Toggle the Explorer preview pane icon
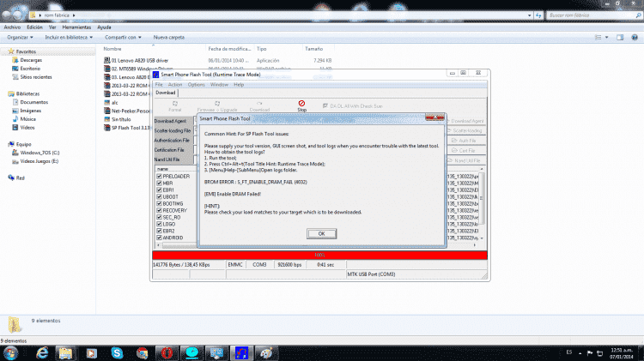644x361 pixels. pyautogui.click(x=620, y=38)
